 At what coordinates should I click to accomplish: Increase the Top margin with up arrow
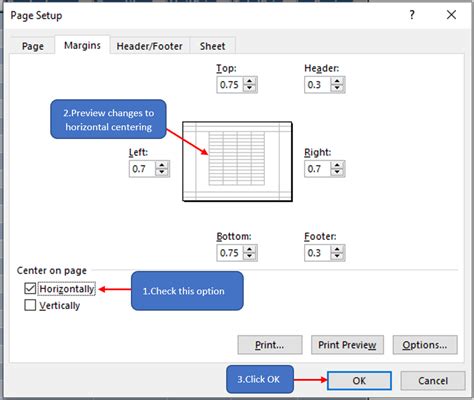pos(250,81)
